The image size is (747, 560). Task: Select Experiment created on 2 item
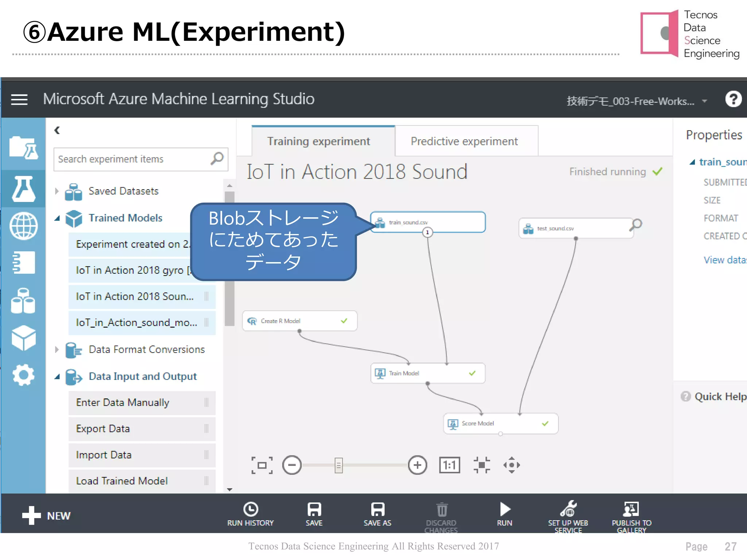click(x=130, y=244)
